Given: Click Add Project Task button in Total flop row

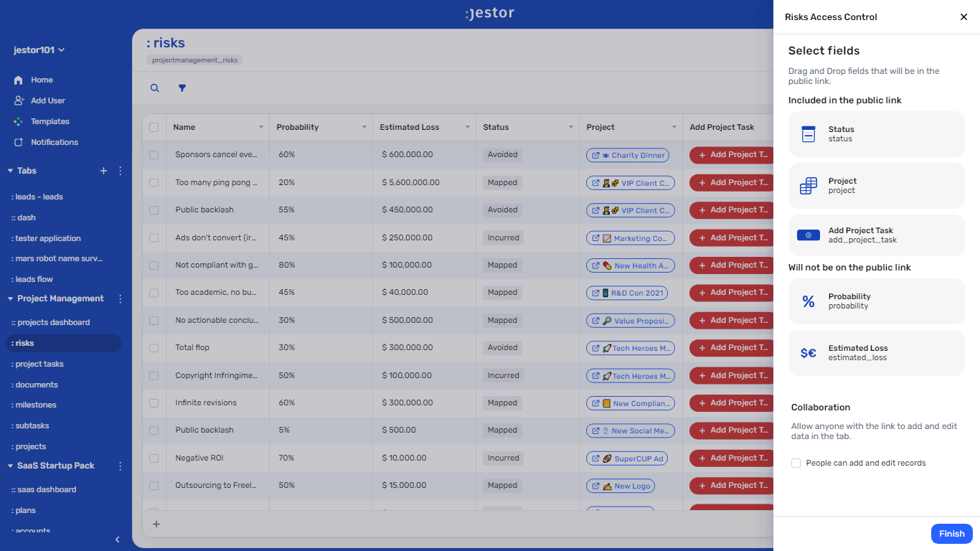Looking at the screenshot, I should coord(731,348).
